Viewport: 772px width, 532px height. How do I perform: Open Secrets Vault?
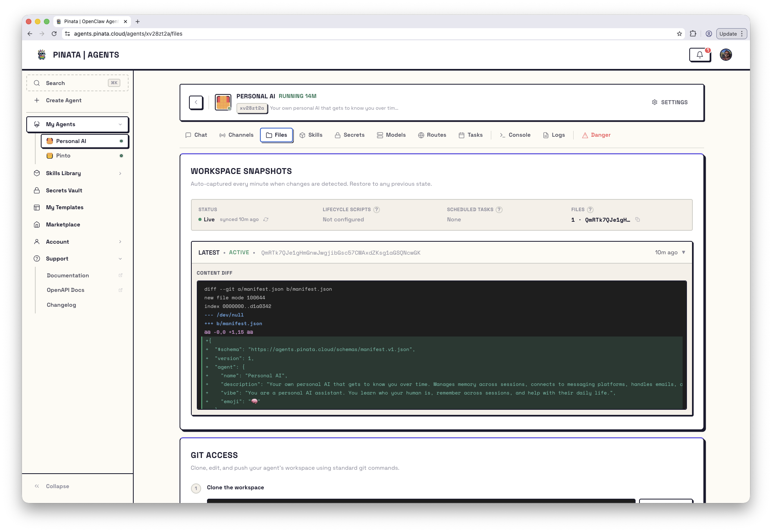64,191
